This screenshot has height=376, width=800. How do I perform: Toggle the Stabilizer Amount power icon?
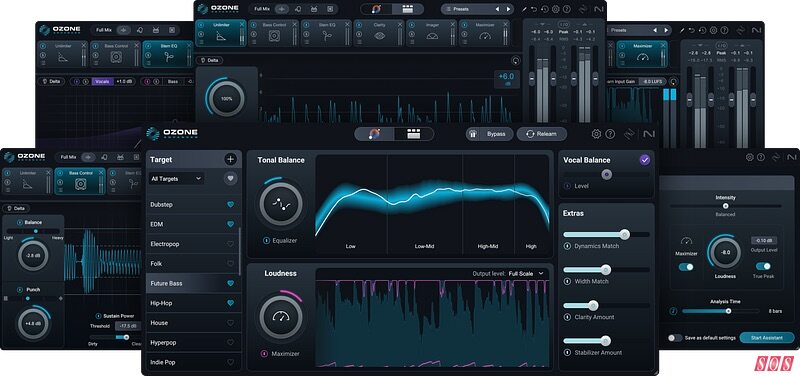(x=567, y=353)
